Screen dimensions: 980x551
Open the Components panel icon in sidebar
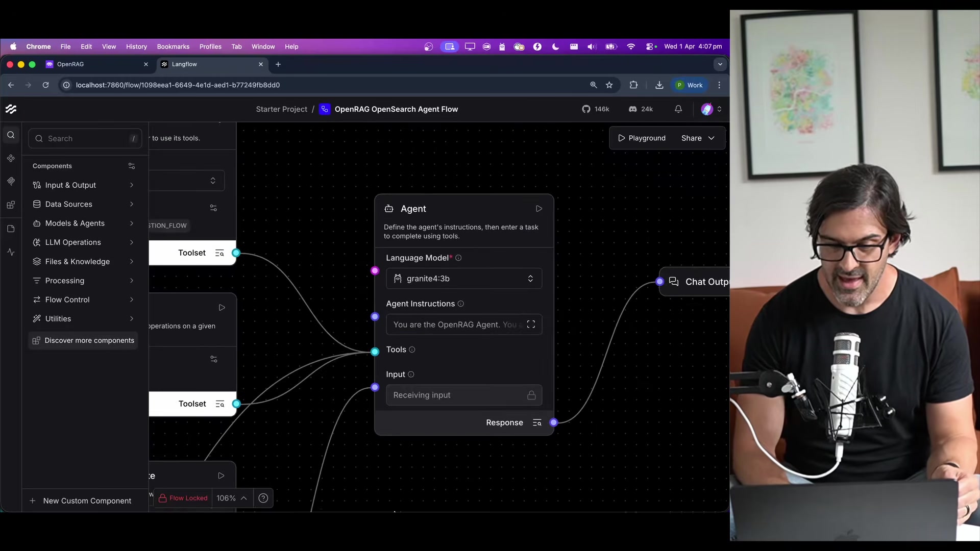pos(11,158)
